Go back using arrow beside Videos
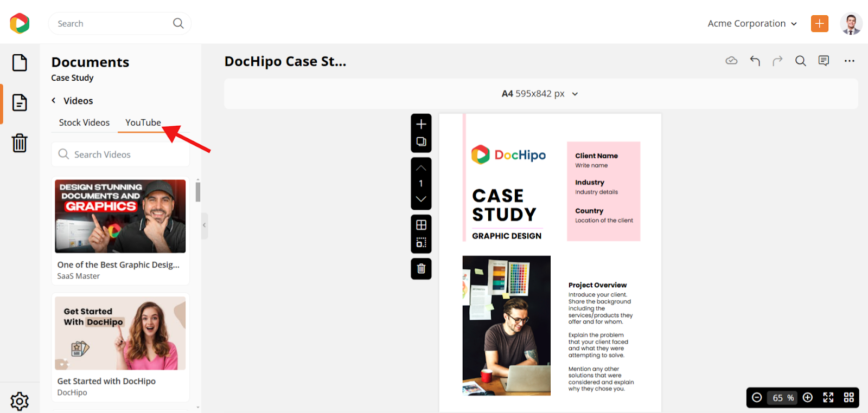The width and height of the screenshot is (868, 413). coord(54,100)
